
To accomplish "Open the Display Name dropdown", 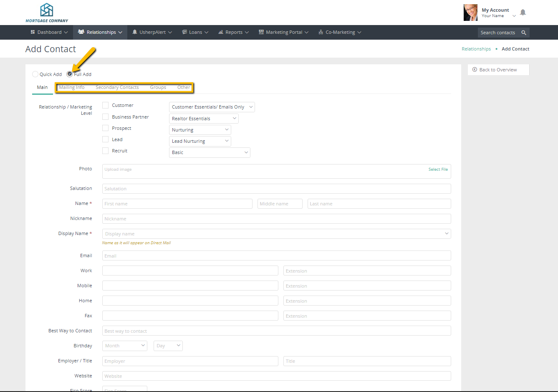I will click(276, 234).
